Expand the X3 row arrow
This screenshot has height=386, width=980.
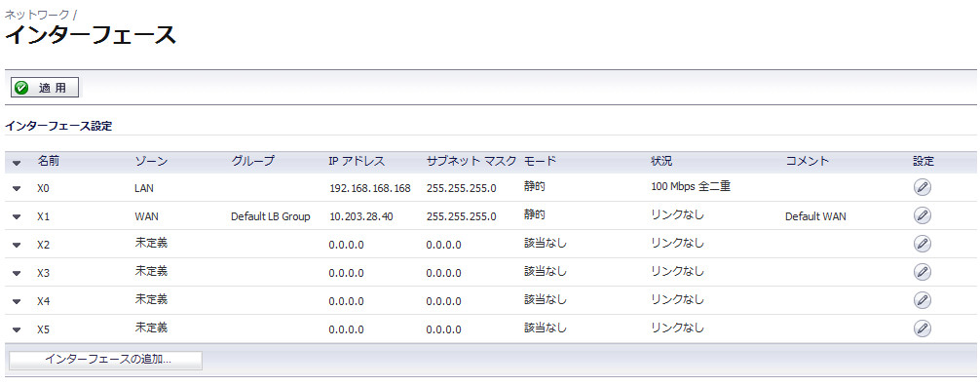[x=17, y=273]
